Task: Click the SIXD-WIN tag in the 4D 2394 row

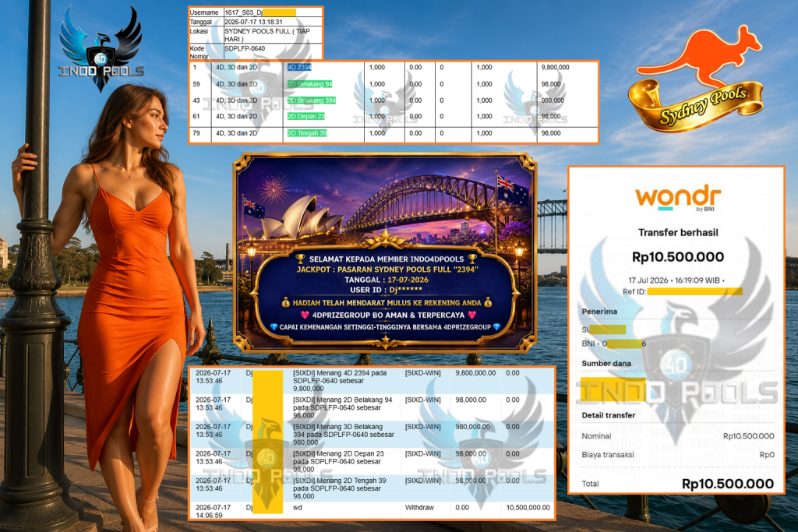Action: (x=423, y=373)
